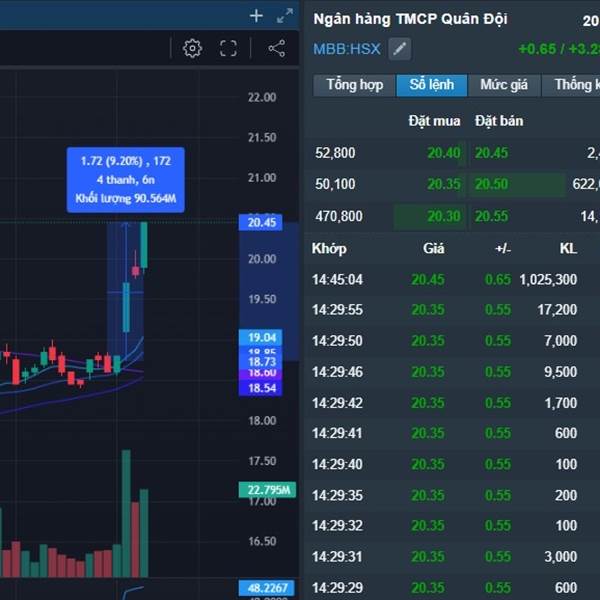Select the 14:29:46 trade row
The image size is (600, 600).
pos(452,372)
